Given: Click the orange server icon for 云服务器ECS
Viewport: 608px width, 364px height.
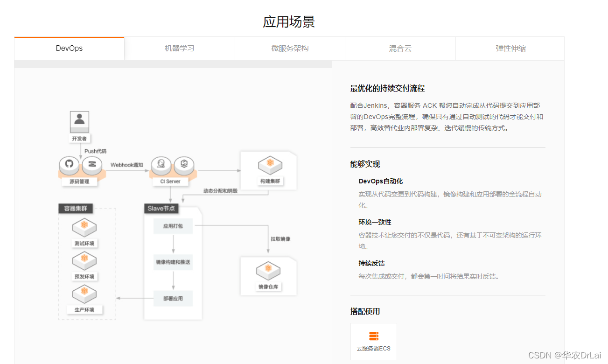Looking at the screenshot, I should tap(374, 336).
